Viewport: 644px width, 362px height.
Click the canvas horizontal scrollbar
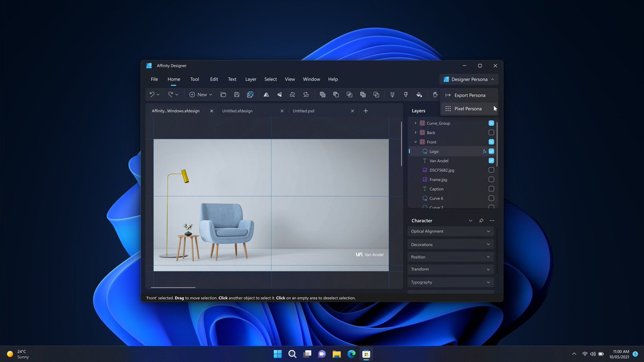point(173,287)
